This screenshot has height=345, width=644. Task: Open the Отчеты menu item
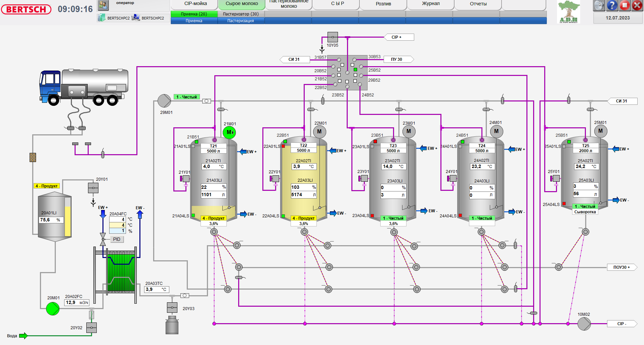478,4
